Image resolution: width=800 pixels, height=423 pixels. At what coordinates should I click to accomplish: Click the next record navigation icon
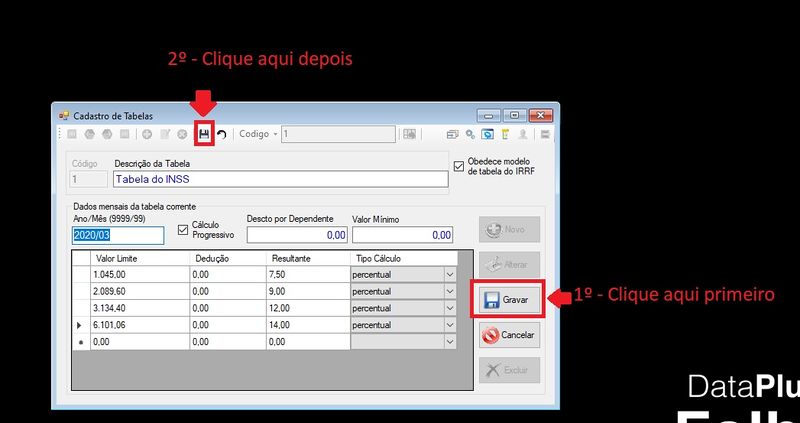click(107, 135)
